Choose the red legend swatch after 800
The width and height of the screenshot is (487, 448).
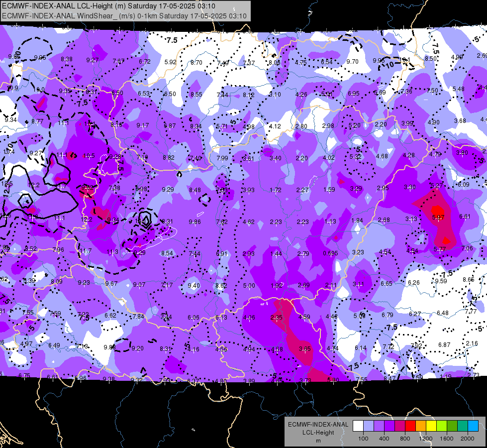410,426
